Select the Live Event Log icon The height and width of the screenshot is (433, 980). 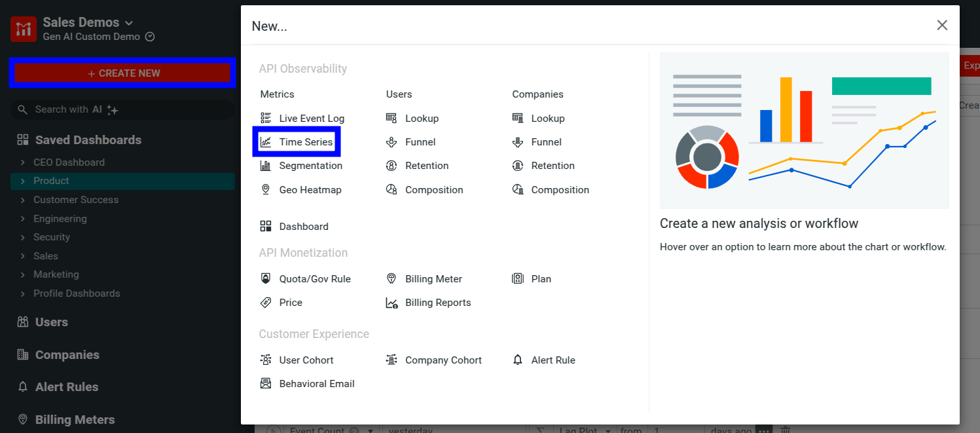tap(266, 118)
